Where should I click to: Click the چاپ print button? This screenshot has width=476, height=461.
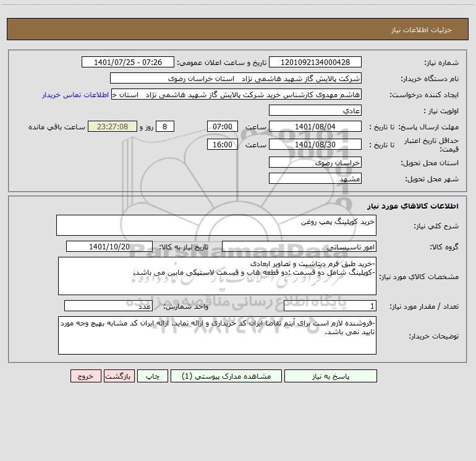click(x=153, y=376)
